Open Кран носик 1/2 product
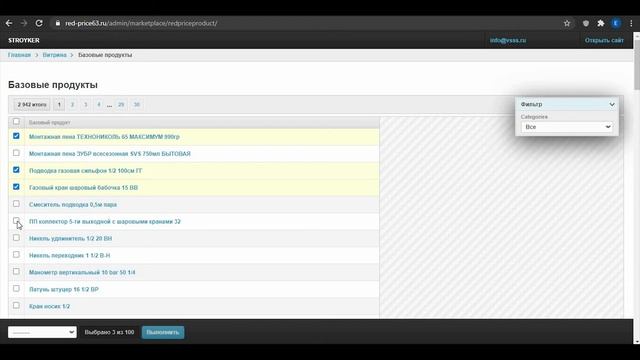Image resolution: width=640 pixels, height=360 pixels. tap(49, 306)
